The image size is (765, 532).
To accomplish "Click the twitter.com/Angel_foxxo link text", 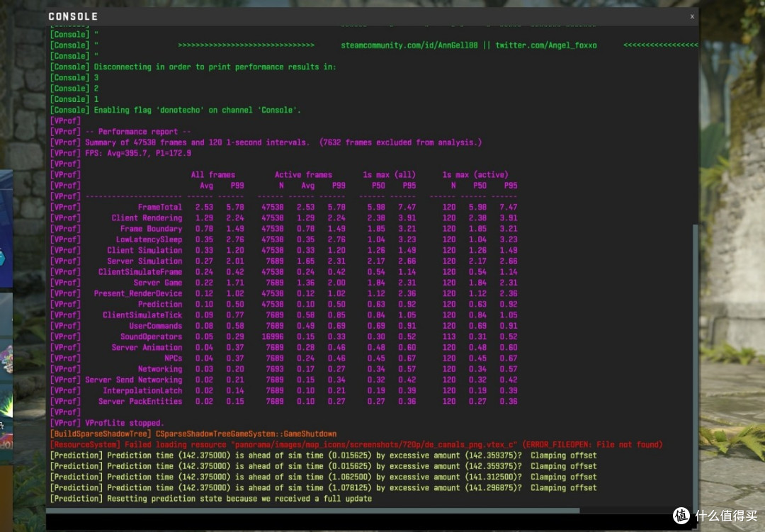I will (546, 45).
